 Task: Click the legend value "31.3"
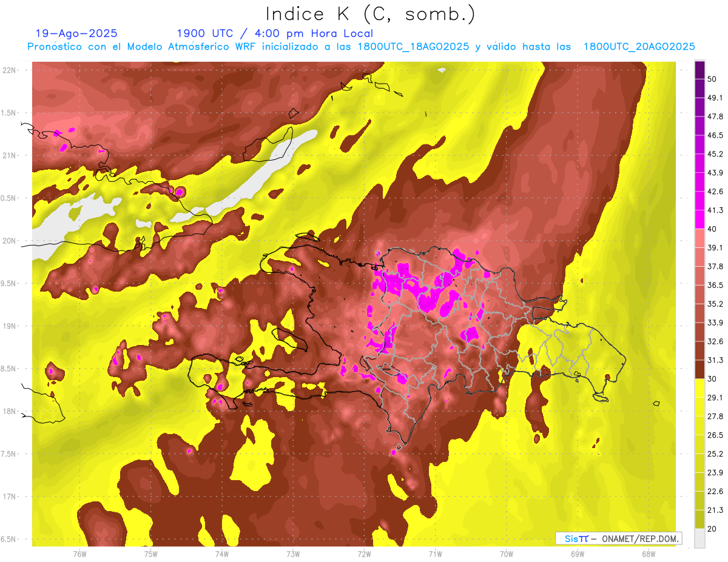(715, 361)
